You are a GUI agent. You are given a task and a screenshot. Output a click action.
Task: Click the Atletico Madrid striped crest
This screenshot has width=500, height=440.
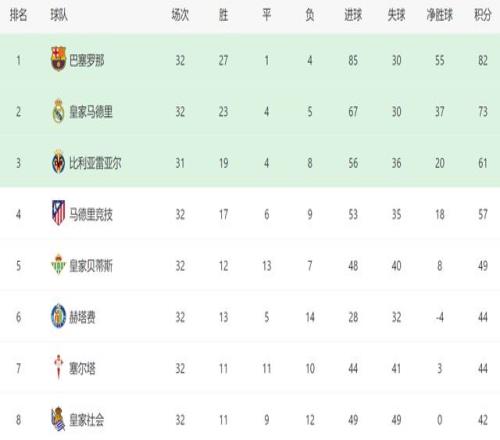point(58,213)
